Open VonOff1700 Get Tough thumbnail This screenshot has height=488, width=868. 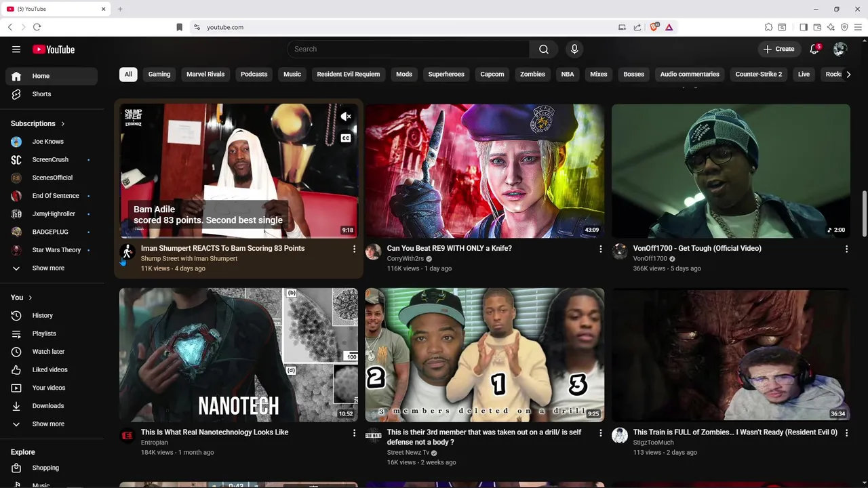click(731, 171)
